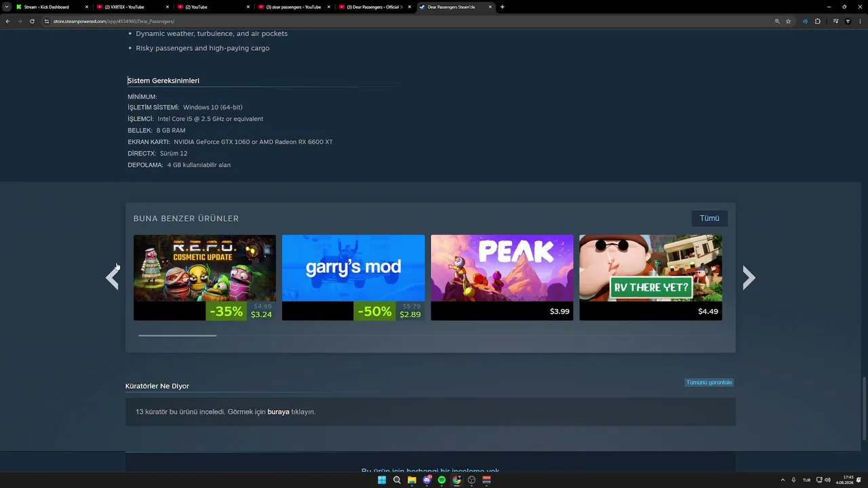Click the Küratörler Ne Diyor heading

[x=157, y=386]
